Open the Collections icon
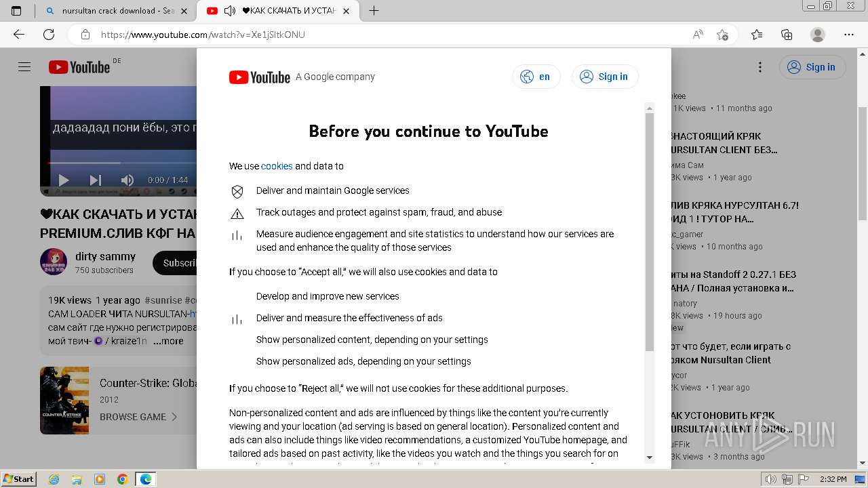The width and height of the screenshot is (868, 488). (x=787, y=35)
